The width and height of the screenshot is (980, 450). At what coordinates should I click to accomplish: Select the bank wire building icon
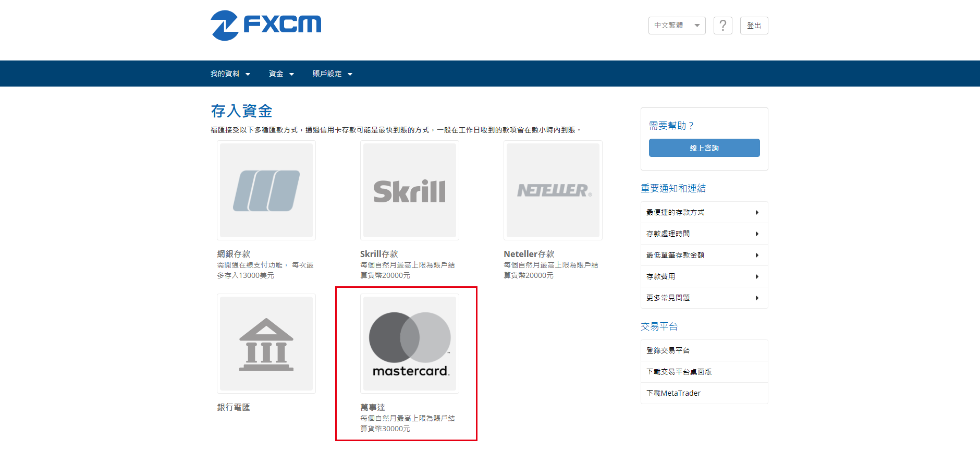[266, 344]
